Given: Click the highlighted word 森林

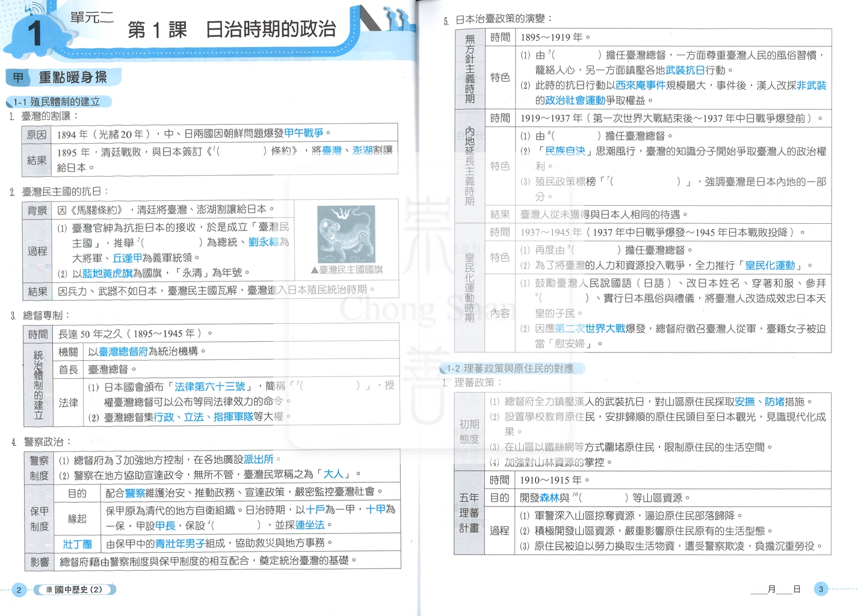Looking at the screenshot, I should point(549,497).
